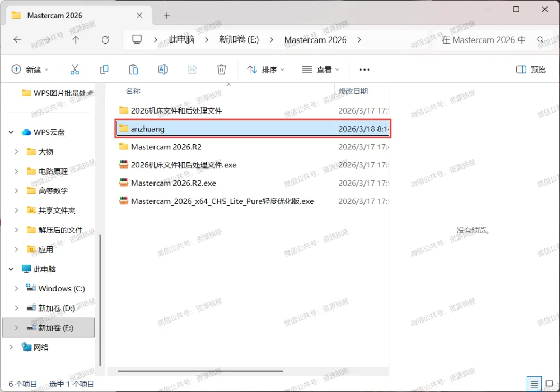Open the 查看 view dropdown
560x392 pixels.
point(320,69)
